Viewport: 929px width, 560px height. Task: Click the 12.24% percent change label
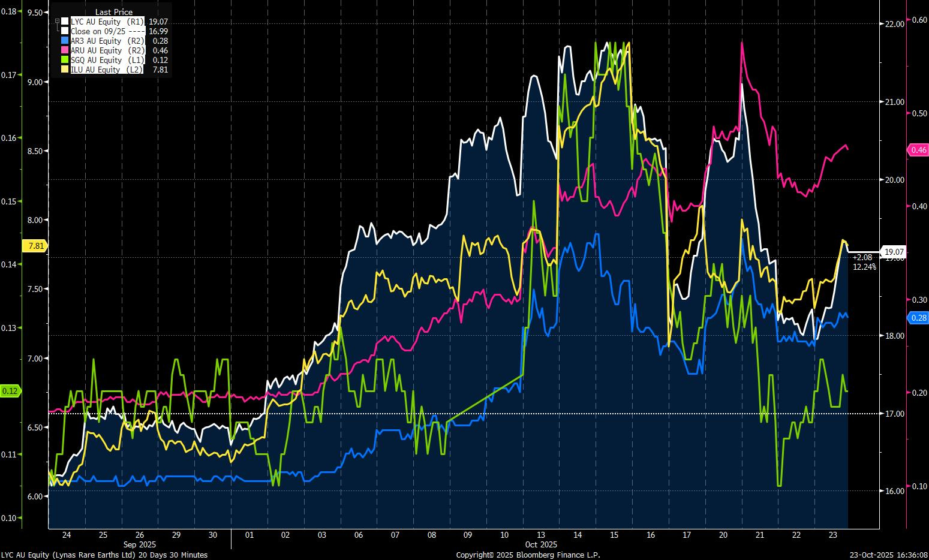pyautogui.click(x=864, y=267)
